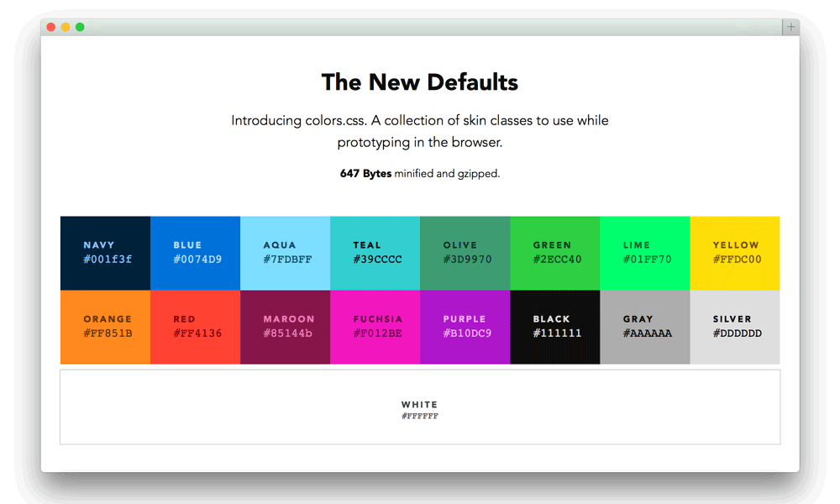
Task: Click the heading The New Defaults
Action: tap(420, 81)
